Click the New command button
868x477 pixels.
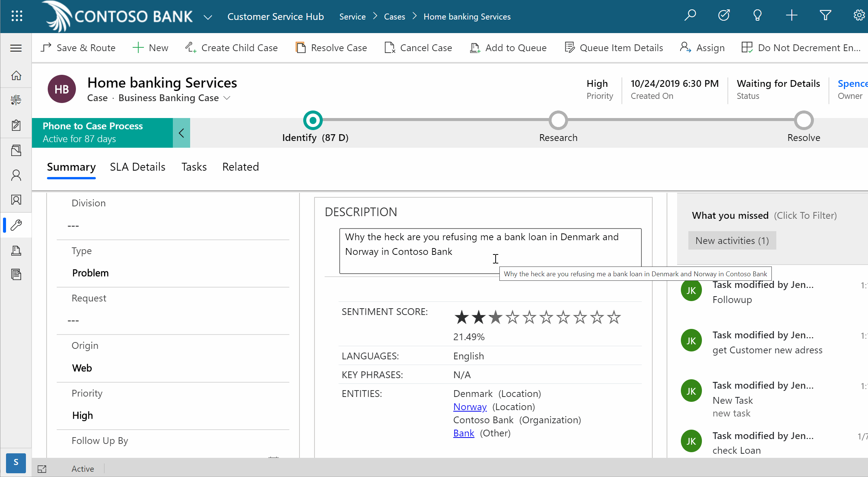150,48
